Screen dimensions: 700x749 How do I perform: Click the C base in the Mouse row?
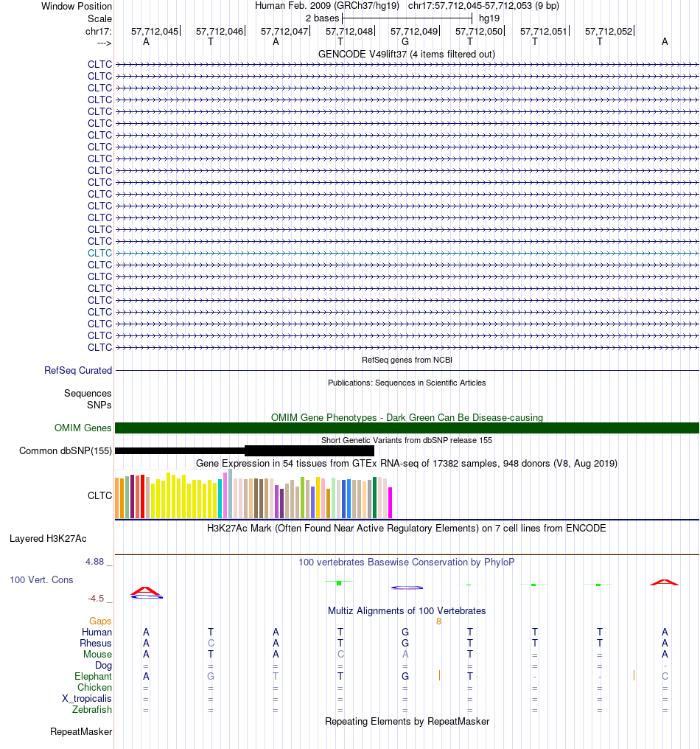tap(340, 654)
